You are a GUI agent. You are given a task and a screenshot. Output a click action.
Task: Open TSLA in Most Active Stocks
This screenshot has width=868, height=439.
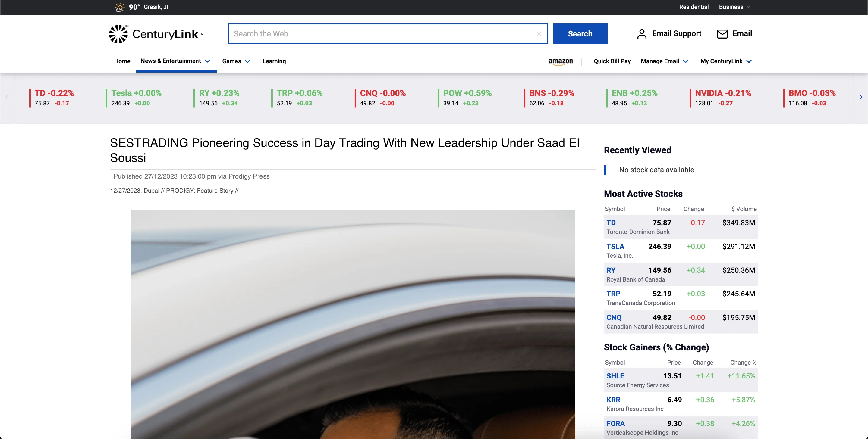point(615,246)
